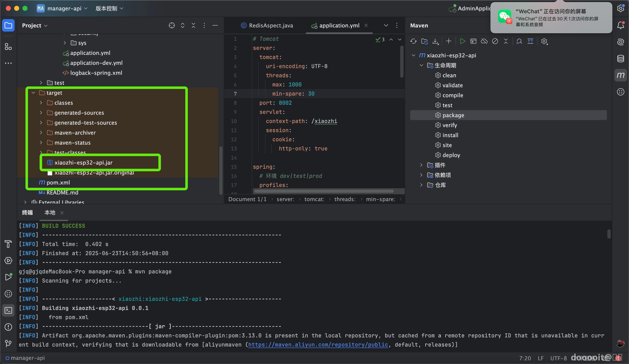
Task: Toggle Maven offline mode
Action: click(484, 41)
